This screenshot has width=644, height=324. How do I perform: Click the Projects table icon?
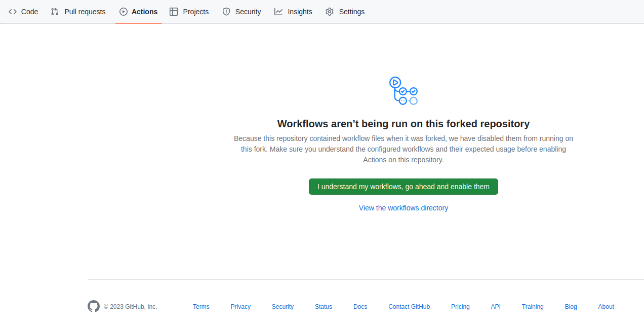point(174,12)
